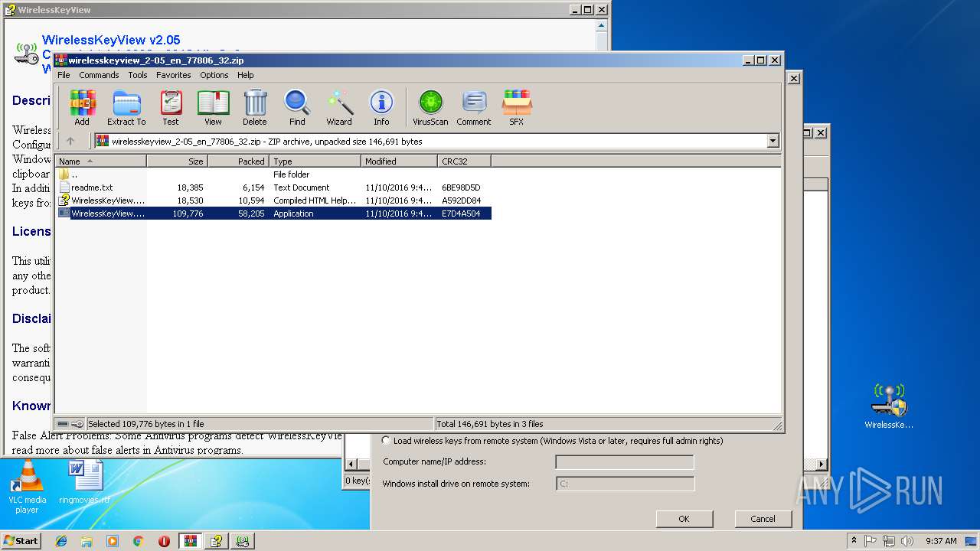Open Windows Media Player taskbar icon
Image resolution: width=980 pixels, height=551 pixels.
113,541
